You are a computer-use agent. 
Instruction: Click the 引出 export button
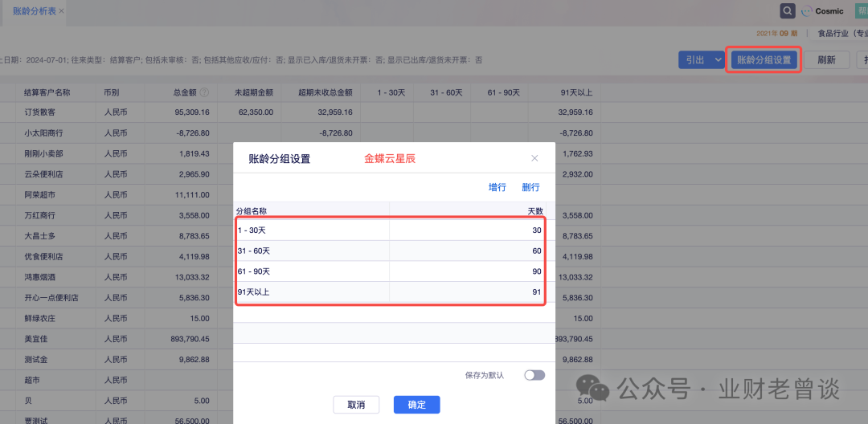694,60
